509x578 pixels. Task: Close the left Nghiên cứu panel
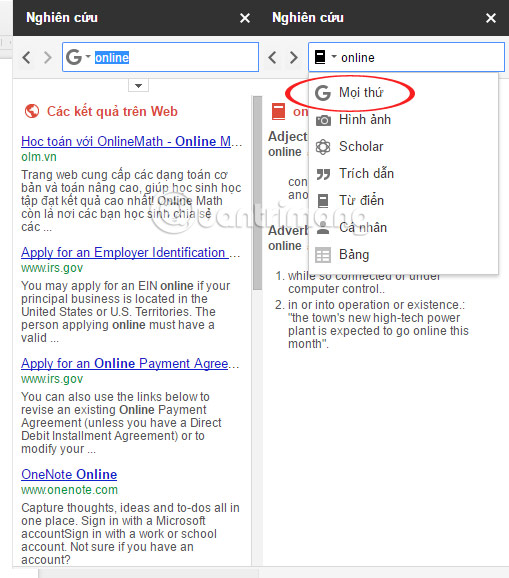pos(245,18)
